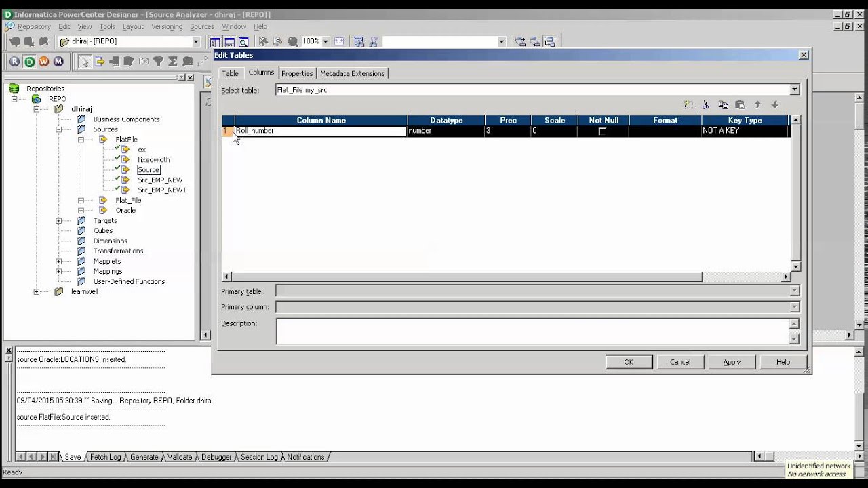Click Cancel in Edit Tables dialog
Viewport: 868px width, 488px height.
[x=680, y=362]
